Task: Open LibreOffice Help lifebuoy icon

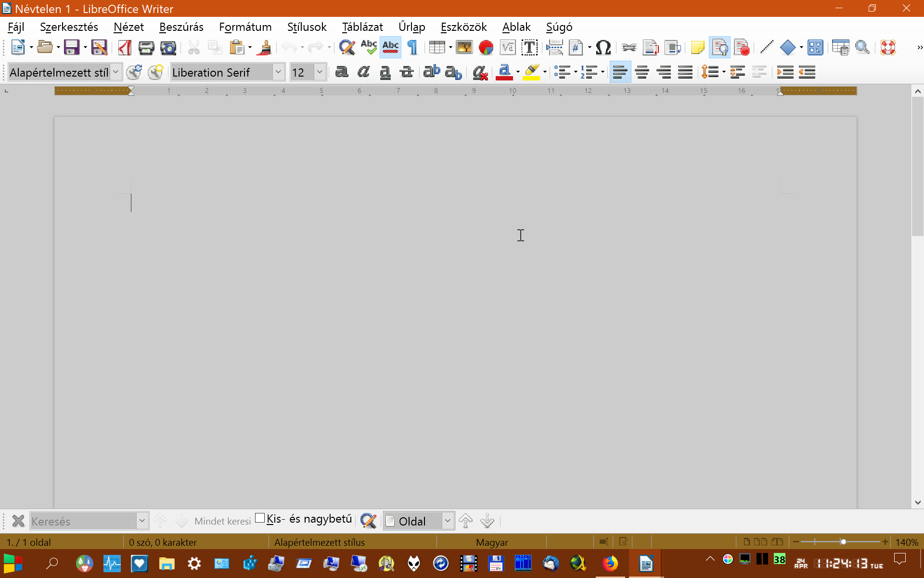Action: pyautogui.click(x=888, y=47)
